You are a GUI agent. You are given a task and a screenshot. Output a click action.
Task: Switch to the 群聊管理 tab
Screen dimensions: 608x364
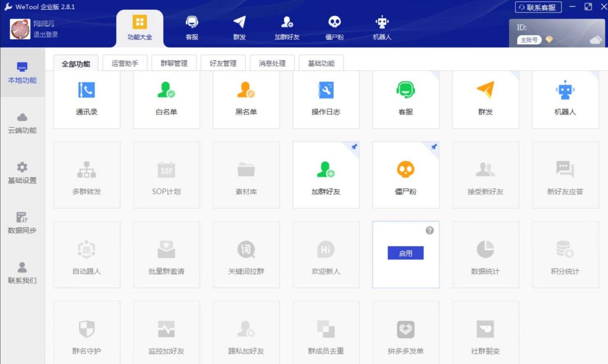174,63
